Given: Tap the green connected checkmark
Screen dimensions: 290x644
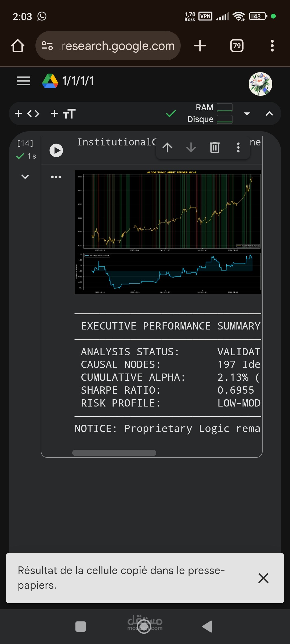Looking at the screenshot, I should (x=171, y=114).
